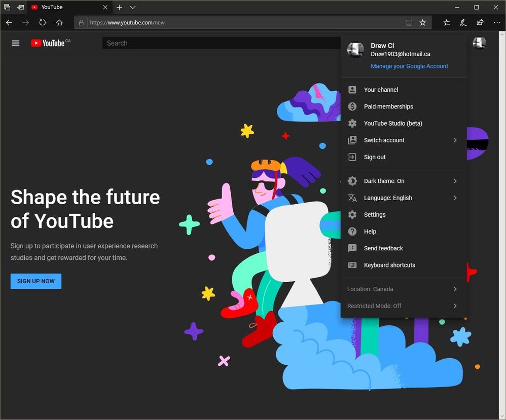This screenshot has height=420, width=506.
Task: Expand Location: Canada chevron
Action: coord(455,289)
